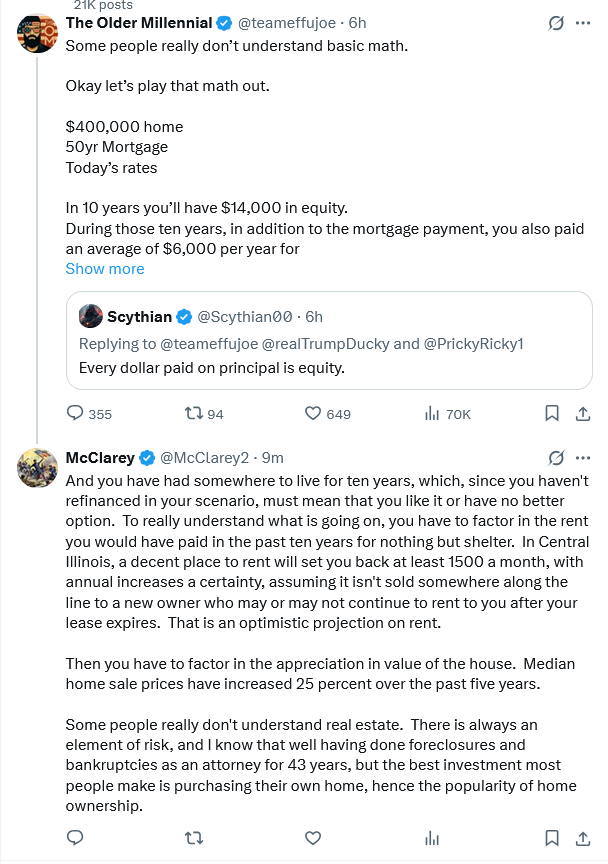Expand post with Show more
The width and height of the screenshot is (608, 864).
click(105, 269)
